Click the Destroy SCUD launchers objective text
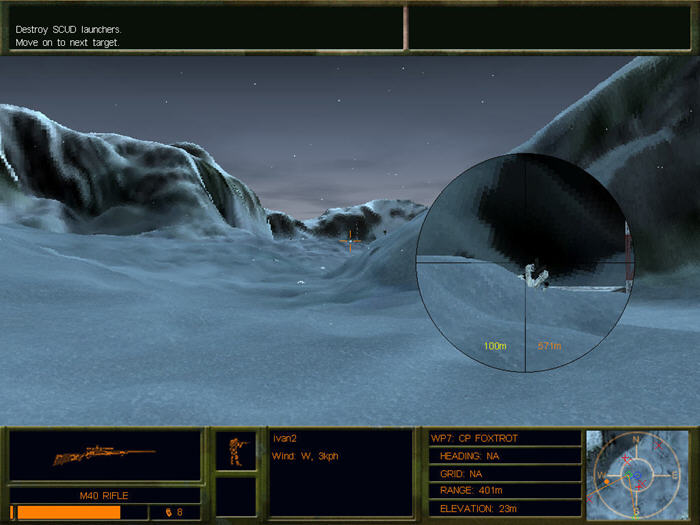The width and height of the screenshot is (700, 525). [x=68, y=29]
